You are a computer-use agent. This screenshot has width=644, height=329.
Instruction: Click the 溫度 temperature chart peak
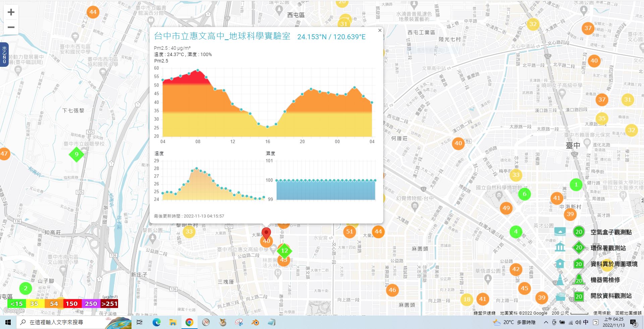pyautogui.click(x=197, y=169)
